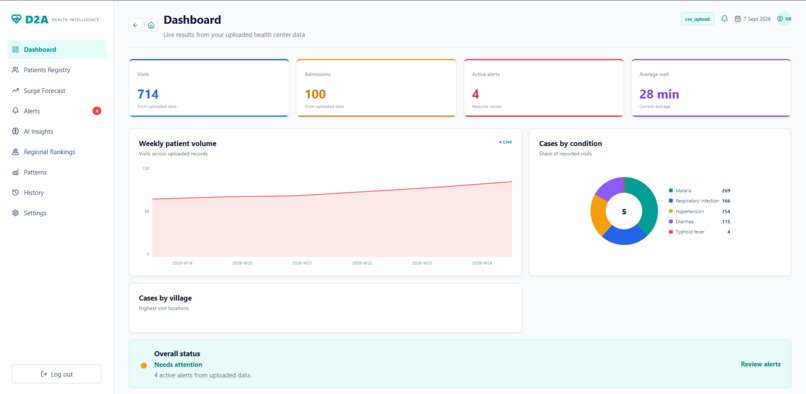Click the csv_upload source badge
This screenshot has height=394, width=806.
[697, 19]
